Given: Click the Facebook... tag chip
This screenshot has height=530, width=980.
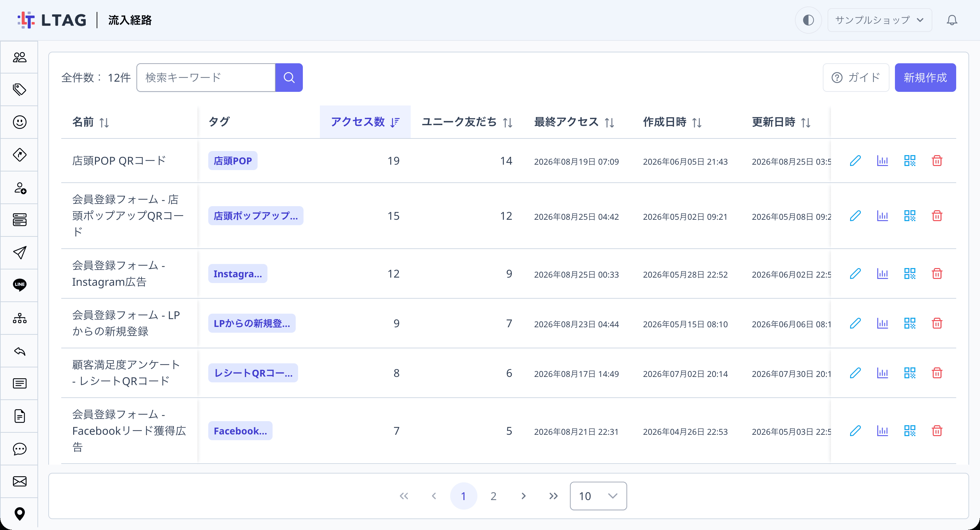Looking at the screenshot, I should pyautogui.click(x=240, y=431).
